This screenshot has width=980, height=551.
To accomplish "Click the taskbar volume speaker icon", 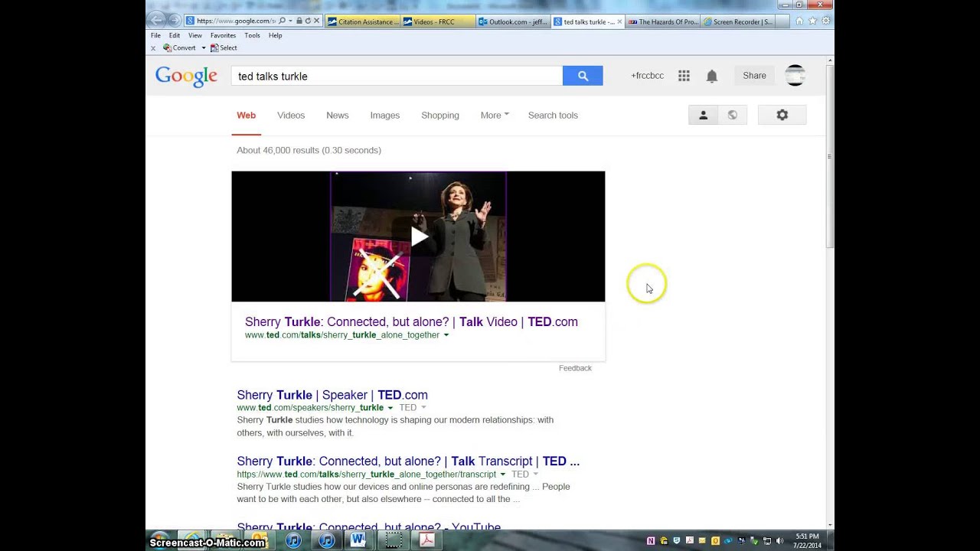I will (x=779, y=541).
